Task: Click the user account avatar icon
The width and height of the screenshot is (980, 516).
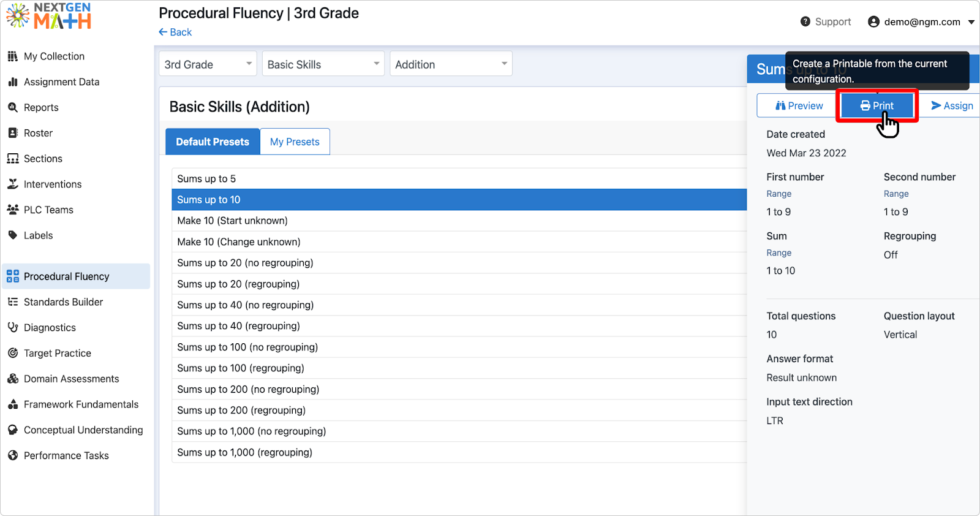Action: click(873, 21)
